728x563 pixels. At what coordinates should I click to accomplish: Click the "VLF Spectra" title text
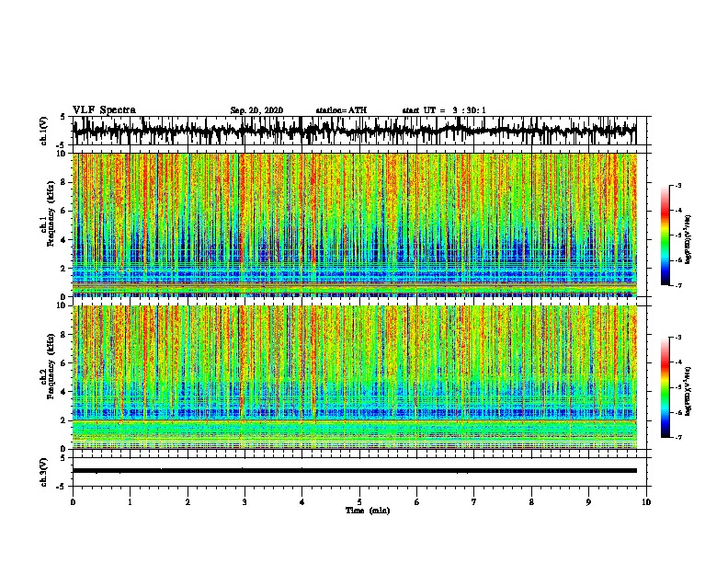point(105,110)
